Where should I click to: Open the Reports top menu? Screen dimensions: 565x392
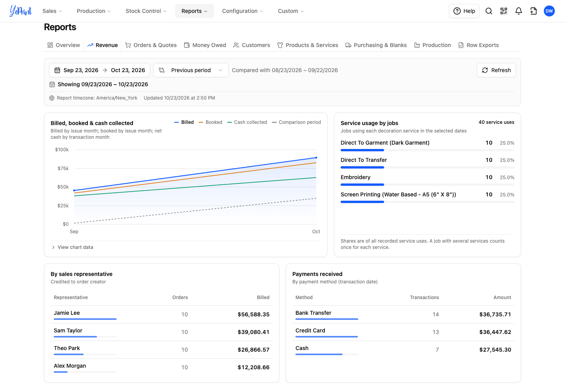[195, 11]
